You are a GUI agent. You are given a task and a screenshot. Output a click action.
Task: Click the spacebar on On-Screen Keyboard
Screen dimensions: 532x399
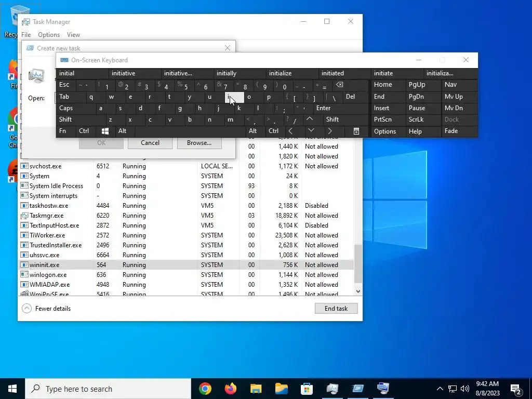[190, 131]
